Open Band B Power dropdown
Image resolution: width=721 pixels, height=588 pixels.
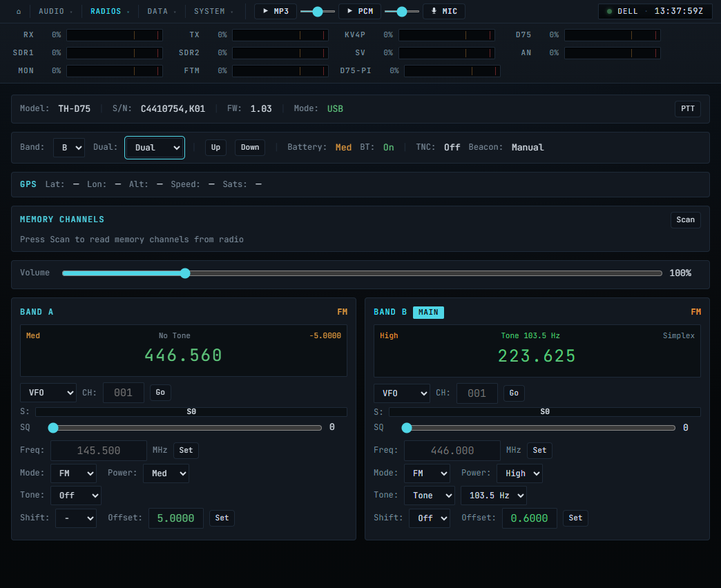(519, 473)
